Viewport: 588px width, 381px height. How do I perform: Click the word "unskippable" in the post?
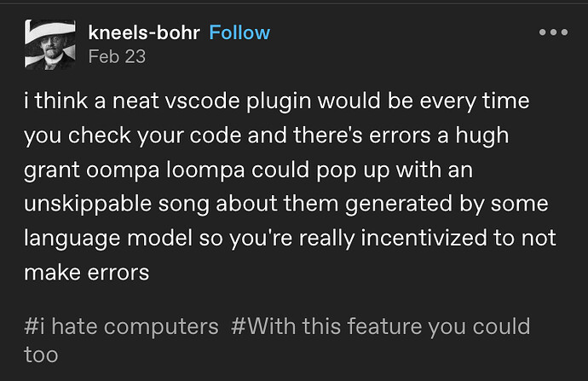[x=88, y=205]
